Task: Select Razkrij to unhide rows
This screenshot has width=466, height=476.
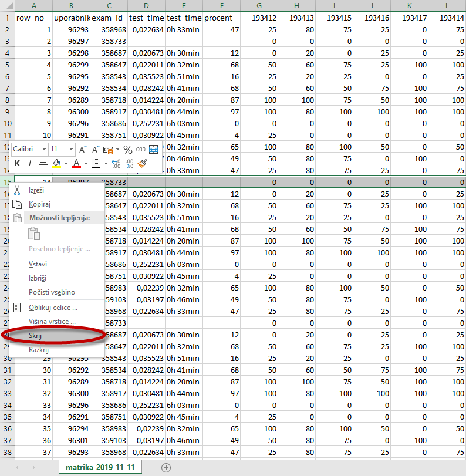Action: 57,350
